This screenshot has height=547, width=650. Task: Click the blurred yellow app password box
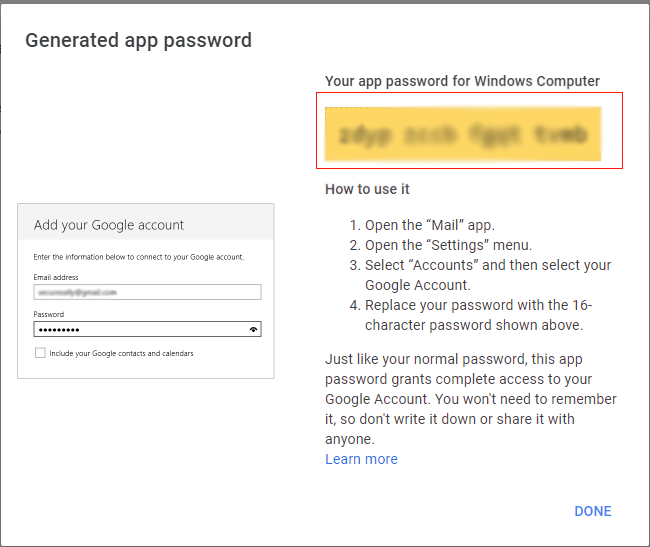(x=463, y=134)
